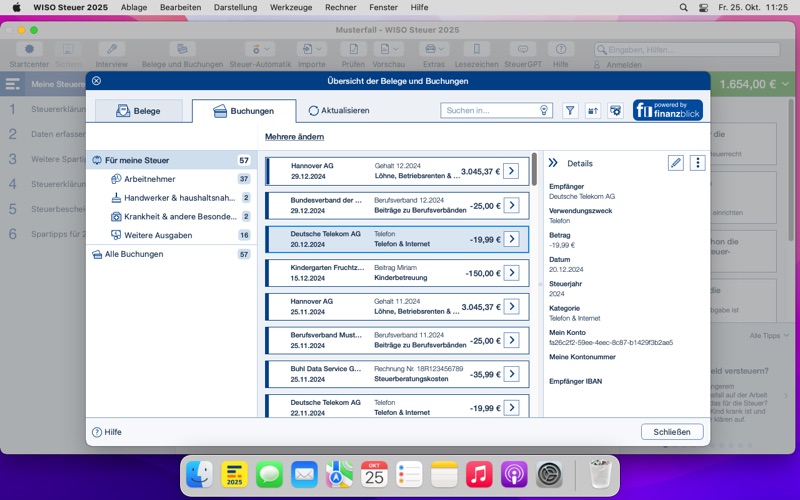Edit booking details with pencil icon
Image resolution: width=800 pixels, height=500 pixels.
[x=676, y=163]
